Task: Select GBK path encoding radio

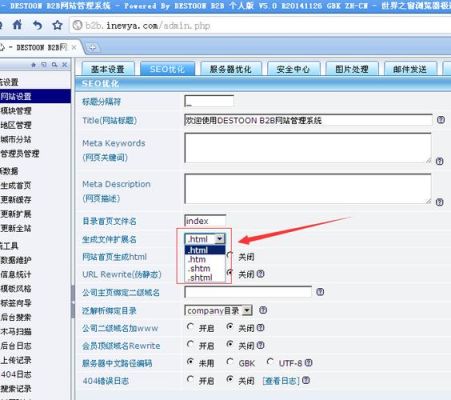Action: point(230,362)
